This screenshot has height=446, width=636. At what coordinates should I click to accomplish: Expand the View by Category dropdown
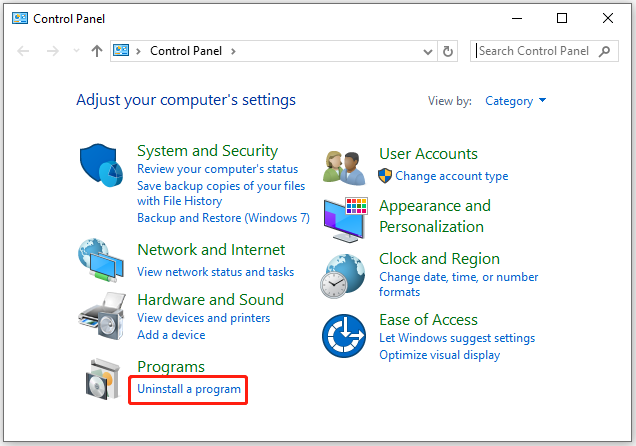[516, 101]
